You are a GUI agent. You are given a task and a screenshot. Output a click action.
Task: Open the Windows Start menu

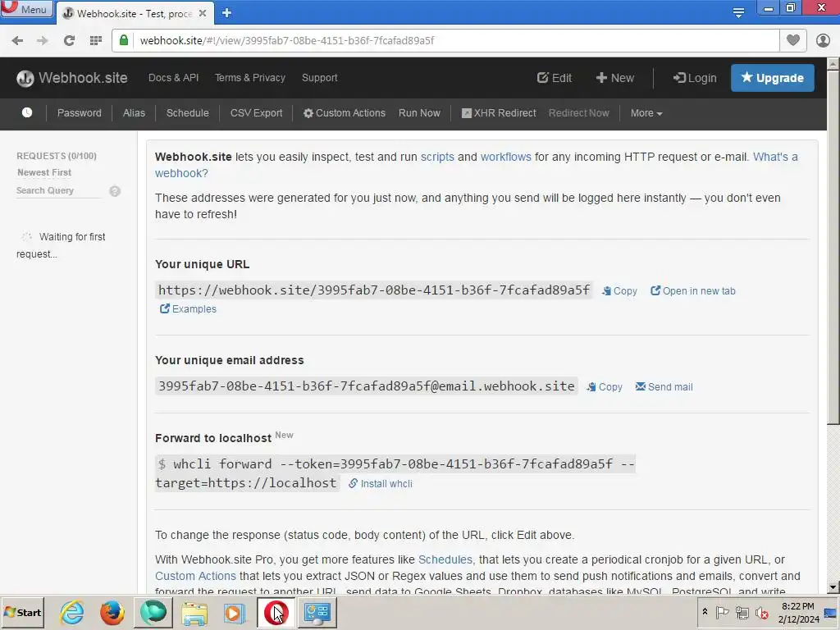tap(22, 612)
